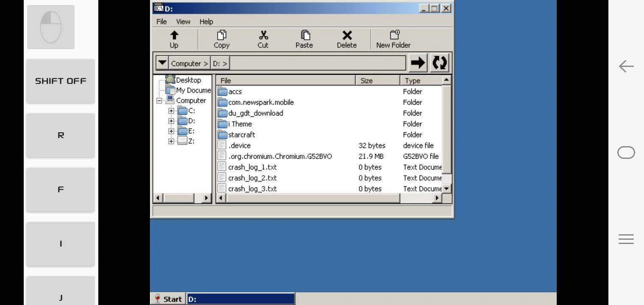Click the tree pane scrollbar left arrow
644x305 pixels.
tap(158, 198)
